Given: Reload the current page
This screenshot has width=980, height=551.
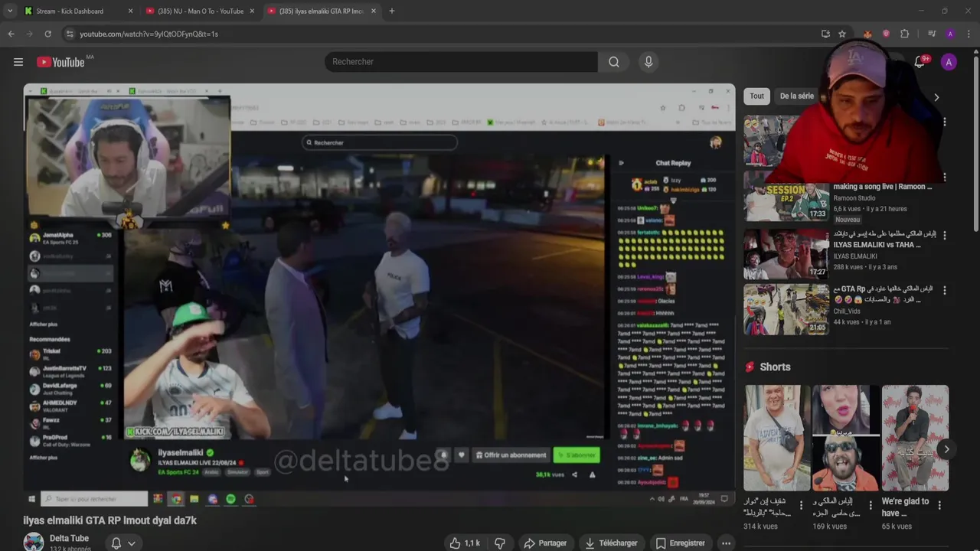Looking at the screenshot, I should [47, 34].
